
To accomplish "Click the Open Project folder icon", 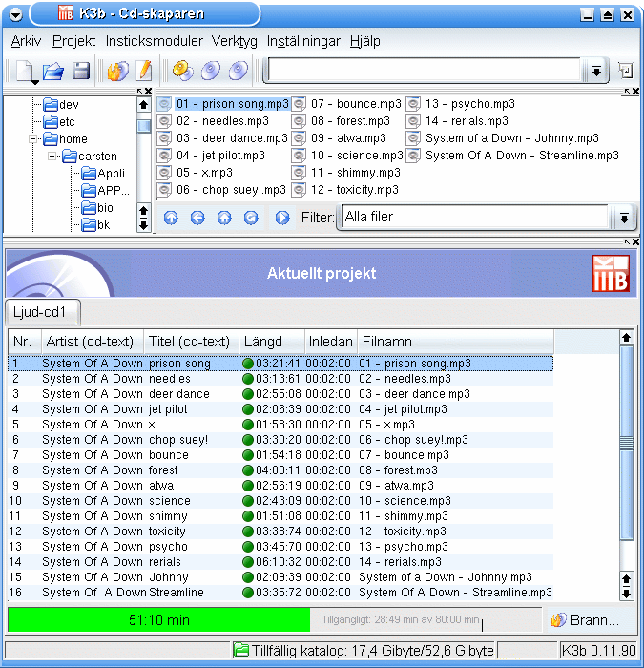I will 53,71.
